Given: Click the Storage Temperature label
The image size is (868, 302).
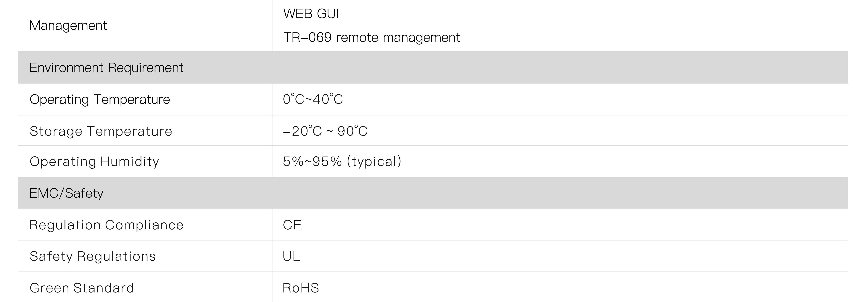Looking at the screenshot, I should [x=101, y=131].
